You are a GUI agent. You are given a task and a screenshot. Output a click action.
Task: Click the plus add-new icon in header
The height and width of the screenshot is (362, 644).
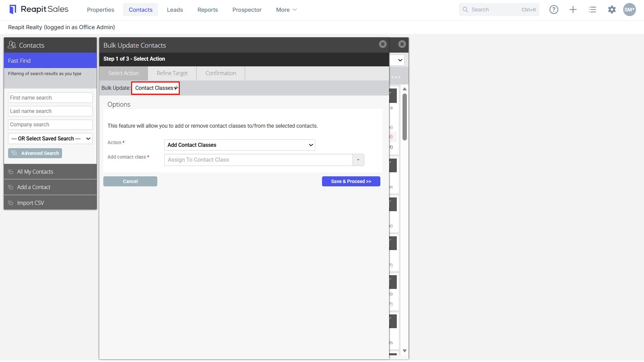pyautogui.click(x=573, y=10)
